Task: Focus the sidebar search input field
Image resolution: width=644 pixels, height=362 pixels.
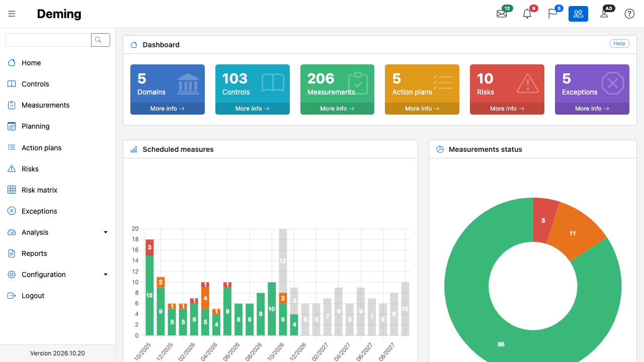Action: click(48, 40)
